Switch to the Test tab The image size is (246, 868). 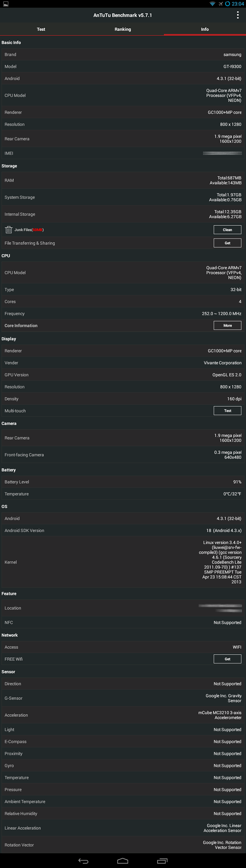pos(41,29)
